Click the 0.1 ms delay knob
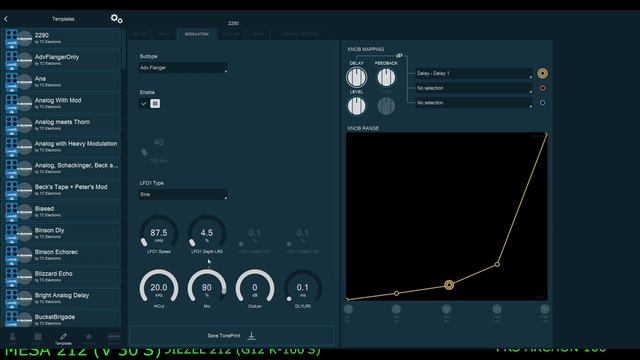 (302, 288)
